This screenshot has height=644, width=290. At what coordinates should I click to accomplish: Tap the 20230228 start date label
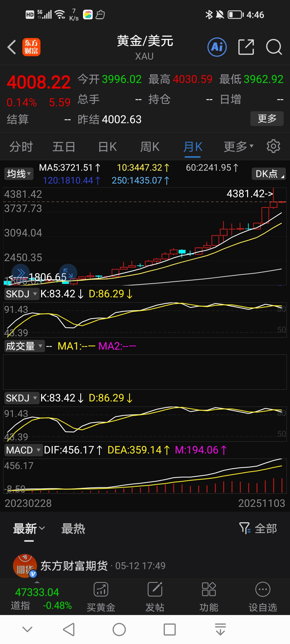tap(28, 503)
